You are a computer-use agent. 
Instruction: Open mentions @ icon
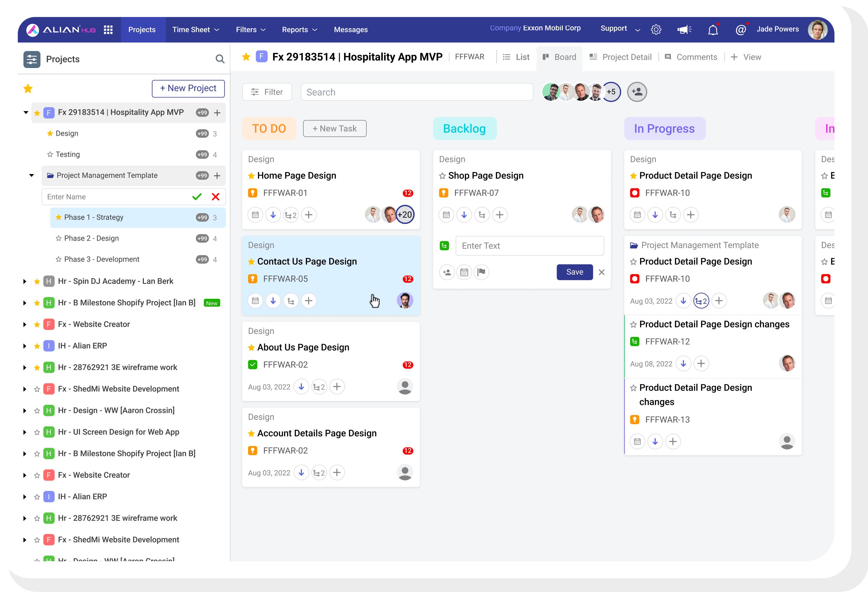(740, 29)
